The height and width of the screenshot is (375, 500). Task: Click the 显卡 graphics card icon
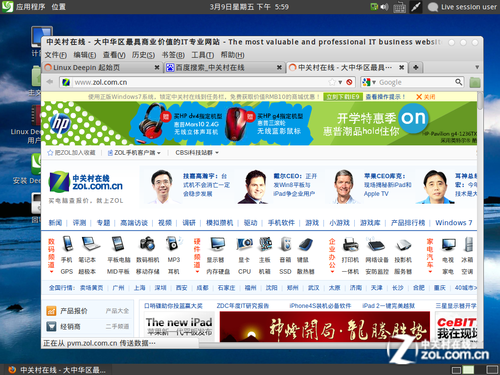(x=244, y=244)
